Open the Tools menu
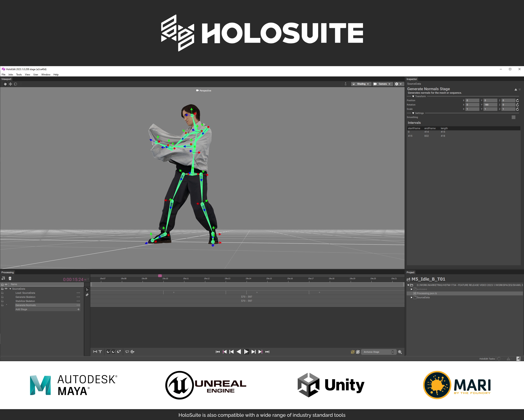The width and height of the screenshot is (524, 420). (x=19, y=75)
